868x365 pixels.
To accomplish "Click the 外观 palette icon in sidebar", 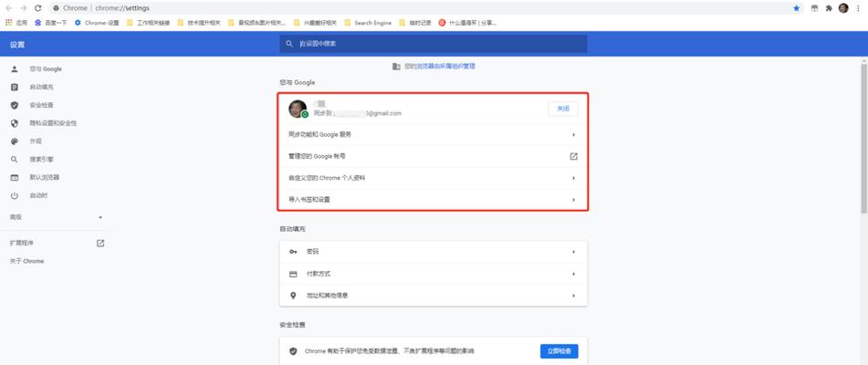I will [x=15, y=141].
